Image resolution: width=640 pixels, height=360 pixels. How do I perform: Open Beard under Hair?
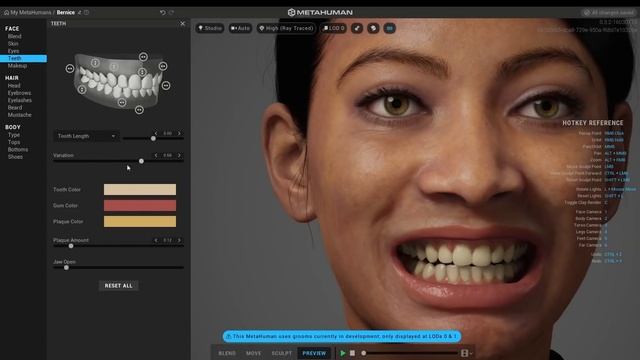point(15,108)
